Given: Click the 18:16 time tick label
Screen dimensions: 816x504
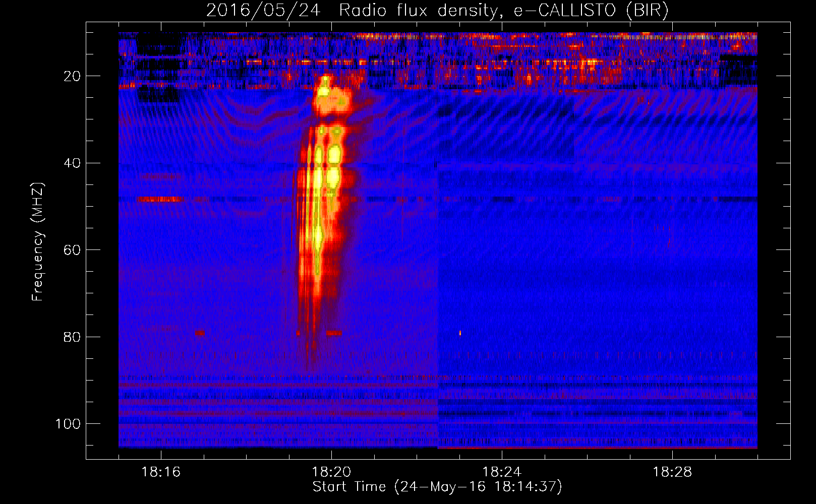Looking at the screenshot, I should point(161,472).
